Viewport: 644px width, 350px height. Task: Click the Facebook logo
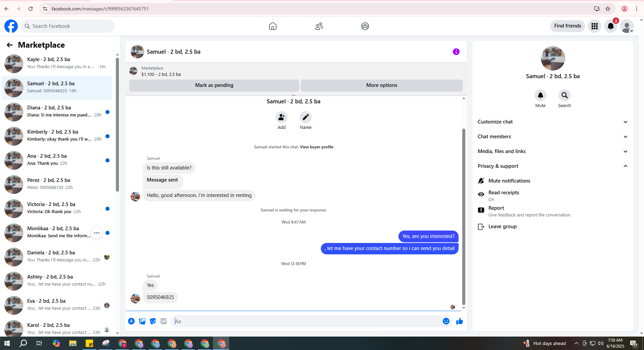(x=11, y=26)
